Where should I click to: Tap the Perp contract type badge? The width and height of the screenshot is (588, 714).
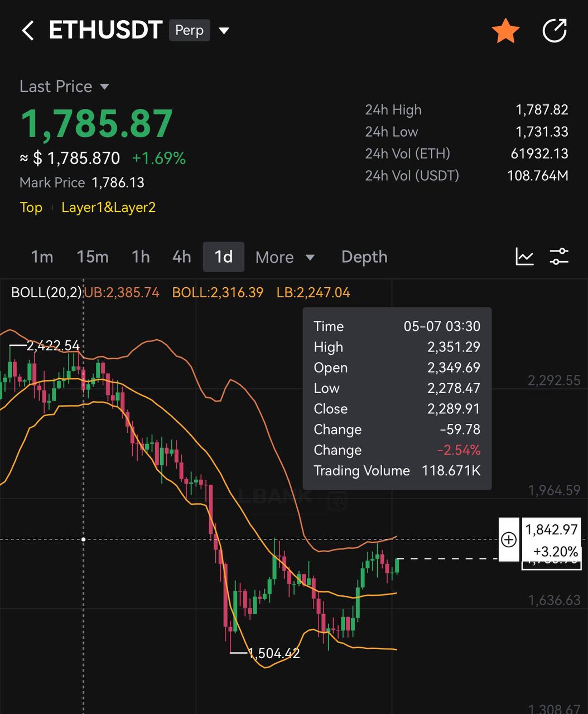point(190,30)
